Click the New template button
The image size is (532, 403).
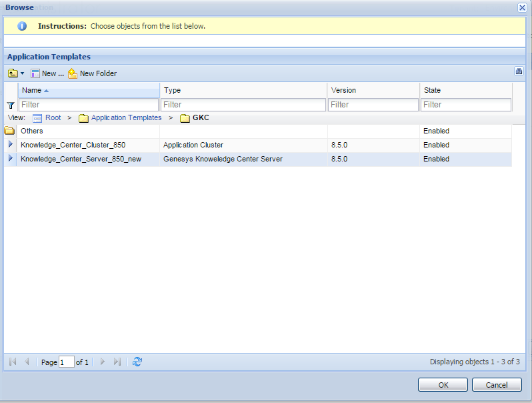(x=47, y=73)
